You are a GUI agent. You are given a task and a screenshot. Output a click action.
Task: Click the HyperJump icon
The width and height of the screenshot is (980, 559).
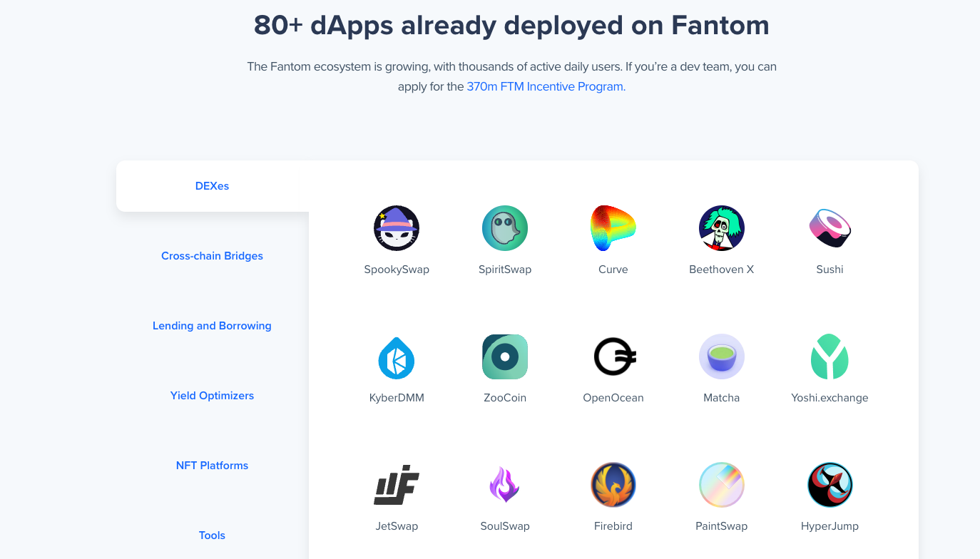(830, 485)
